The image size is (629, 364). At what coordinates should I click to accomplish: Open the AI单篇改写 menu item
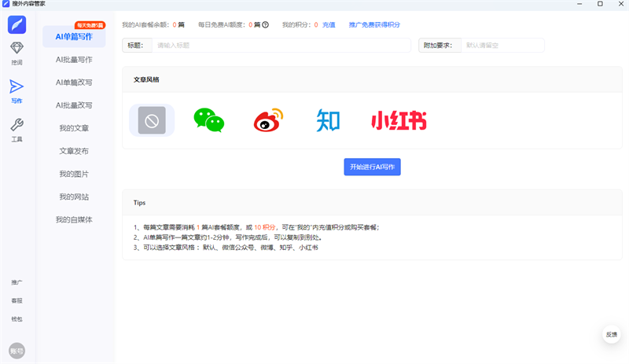coord(74,82)
